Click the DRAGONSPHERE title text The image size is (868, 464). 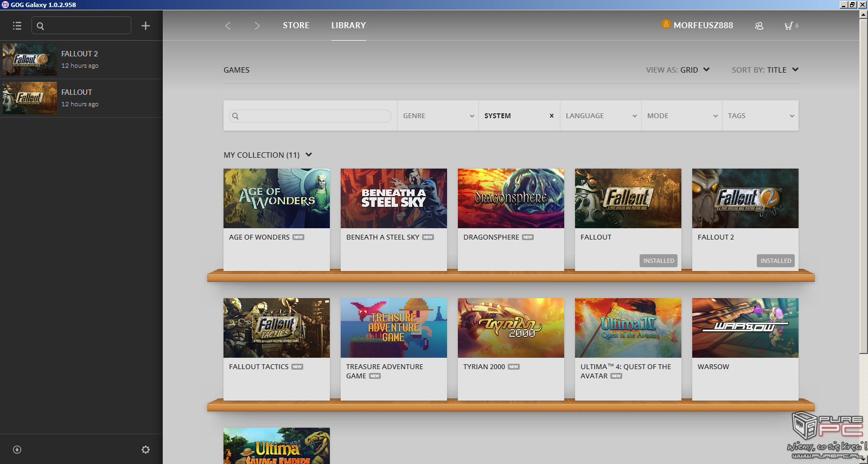coord(491,237)
